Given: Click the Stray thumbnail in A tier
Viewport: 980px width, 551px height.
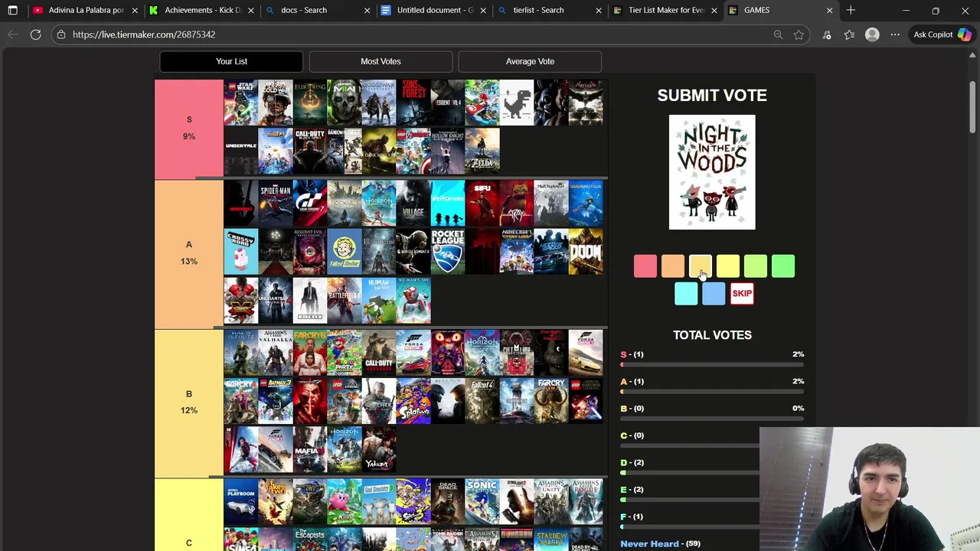Looking at the screenshot, I should point(517,203).
